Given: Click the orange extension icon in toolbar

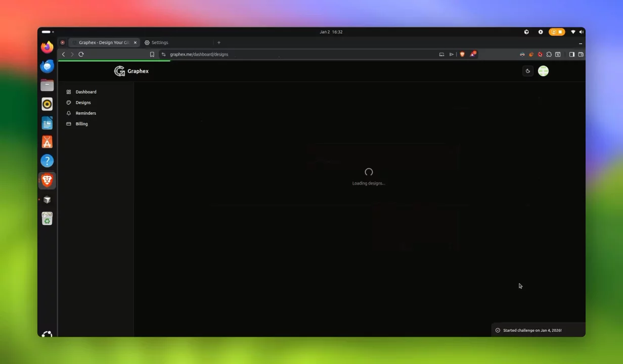Looking at the screenshot, I should [531, 54].
